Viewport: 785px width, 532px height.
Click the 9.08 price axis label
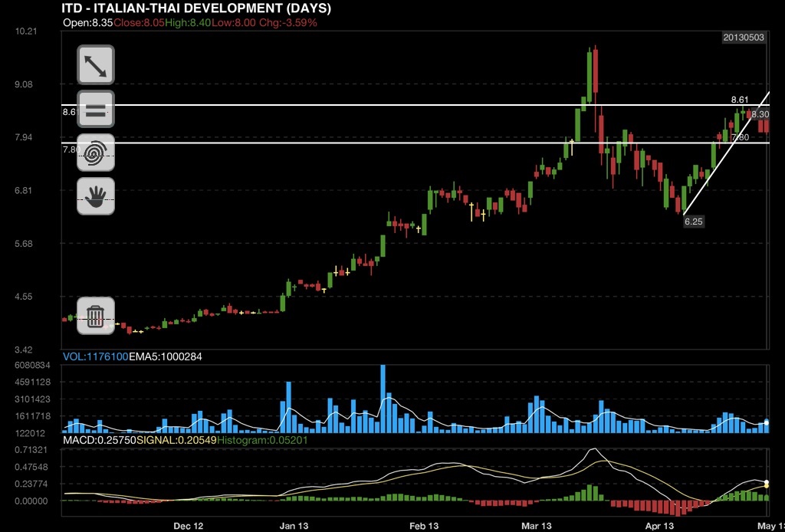click(x=24, y=84)
